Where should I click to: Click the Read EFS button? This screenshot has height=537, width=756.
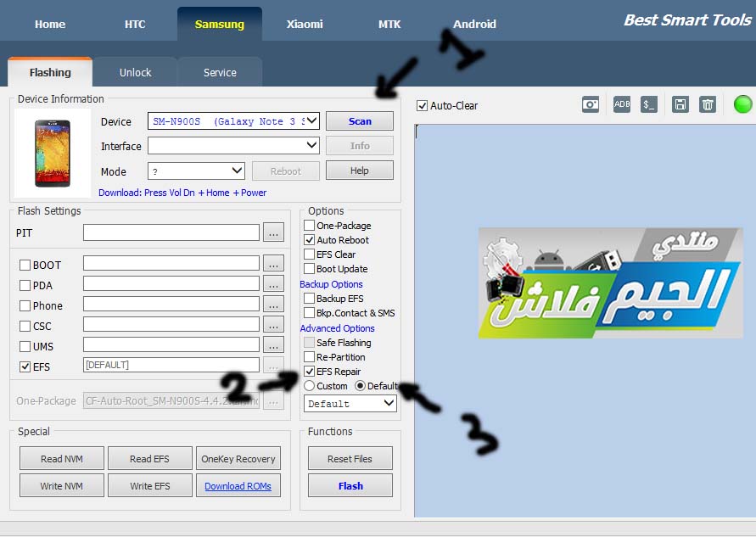pos(149,458)
